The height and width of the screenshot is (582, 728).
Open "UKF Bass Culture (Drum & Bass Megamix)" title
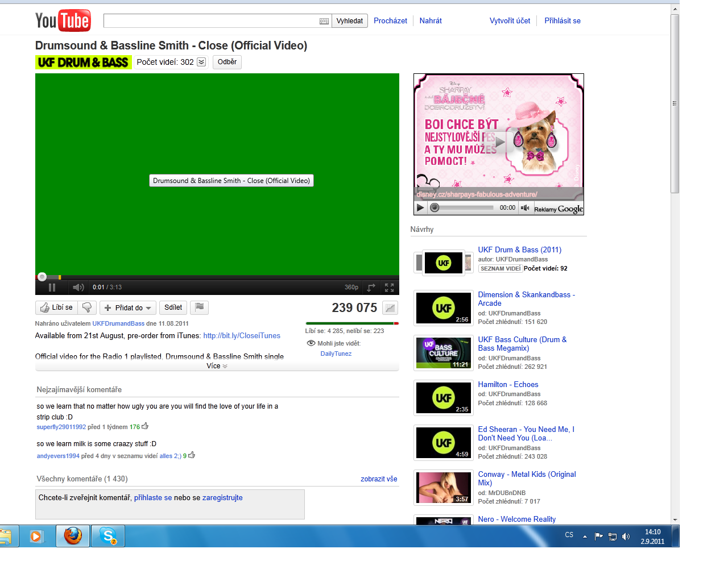point(522,344)
